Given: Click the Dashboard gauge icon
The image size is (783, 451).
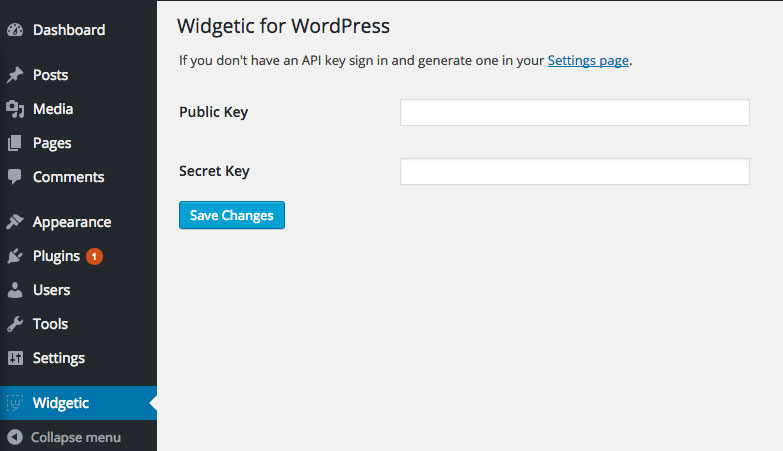Looking at the screenshot, I should (15, 30).
